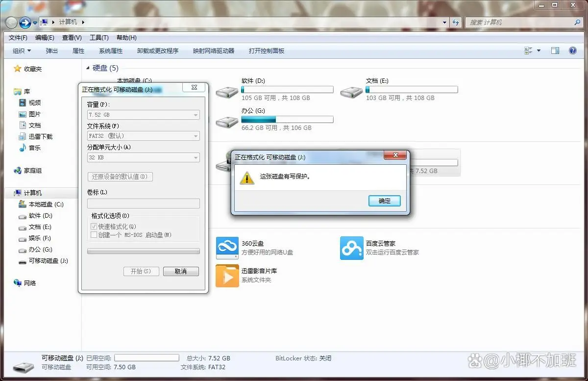Open the 组织 dropdown menu
Image resolution: width=588 pixels, height=381 pixels.
coord(21,51)
